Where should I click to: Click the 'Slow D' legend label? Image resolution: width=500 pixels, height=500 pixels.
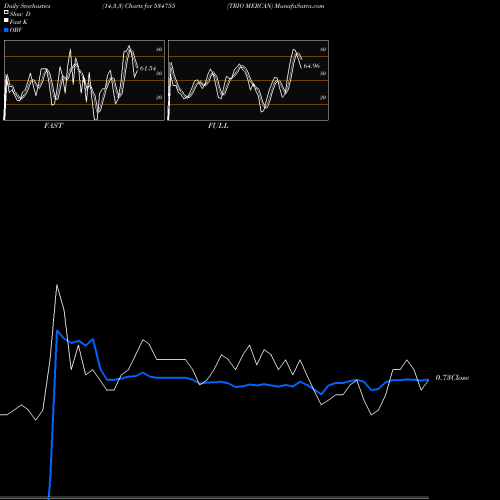coord(20,14)
